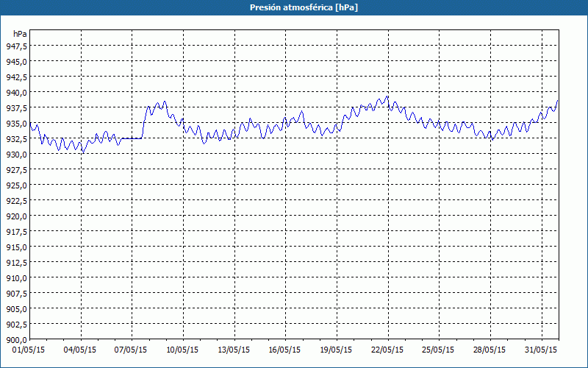Select the 927,5 y-axis label
This screenshot has width=588, height=368.
(x=16, y=169)
